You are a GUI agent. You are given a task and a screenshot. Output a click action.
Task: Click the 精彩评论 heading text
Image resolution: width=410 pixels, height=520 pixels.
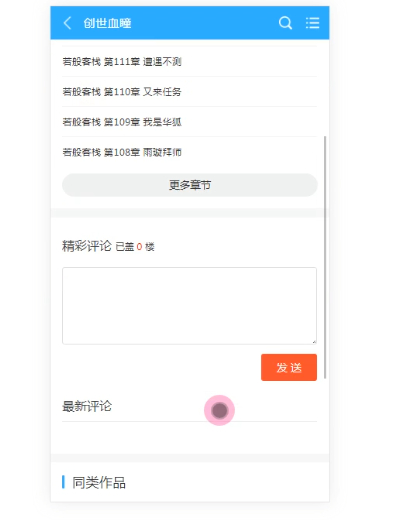87,246
